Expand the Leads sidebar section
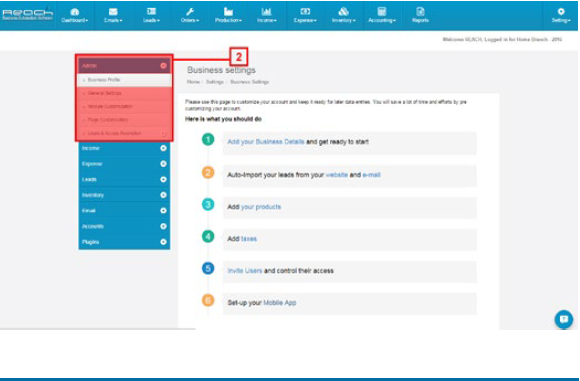Screen dimensions: 580x381 click(x=124, y=179)
